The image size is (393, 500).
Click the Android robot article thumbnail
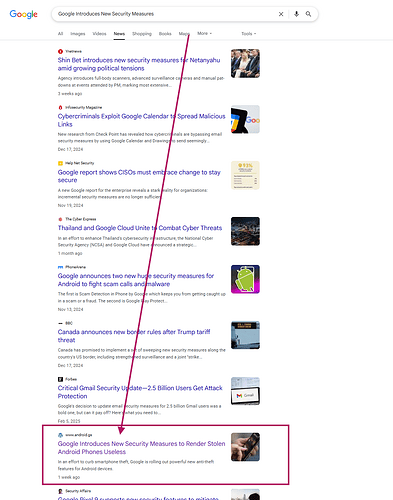pos(245,279)
